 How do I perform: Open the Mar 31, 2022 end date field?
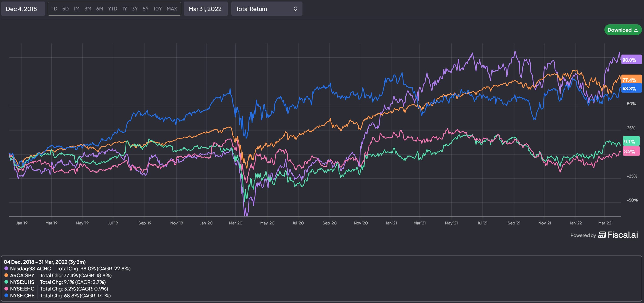point(205,9)
